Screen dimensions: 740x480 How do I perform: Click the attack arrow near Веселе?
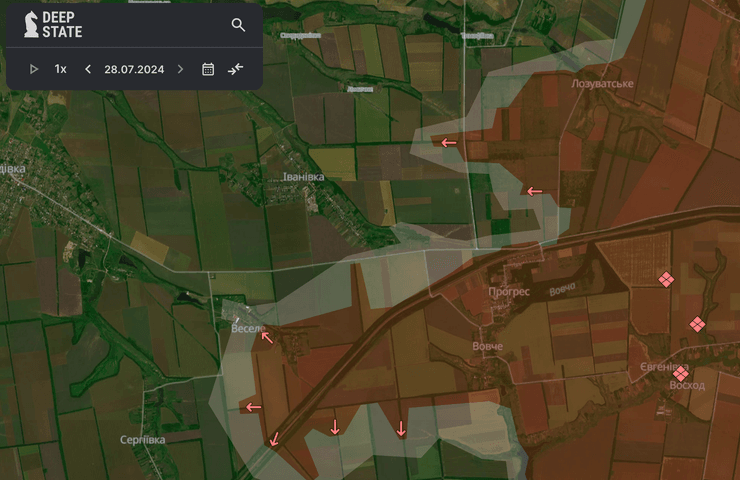coord(266,337)
